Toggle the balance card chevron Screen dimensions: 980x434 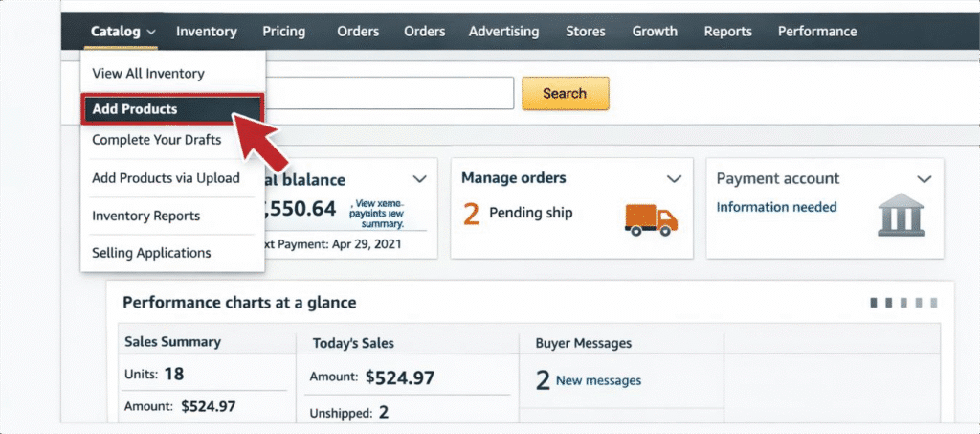click(x=419, y=179)
